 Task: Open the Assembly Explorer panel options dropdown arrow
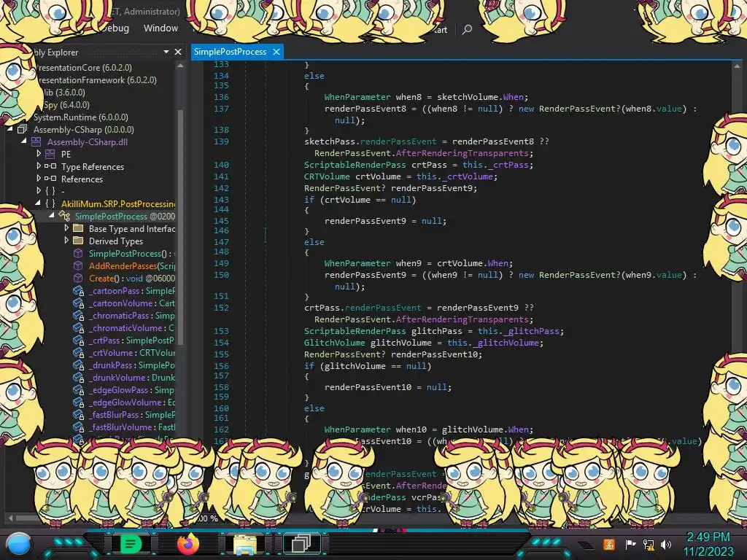[x=166, y=52]
